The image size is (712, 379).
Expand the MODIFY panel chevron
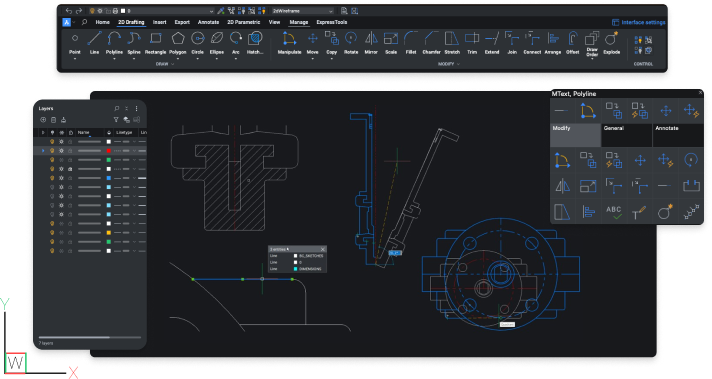[x=458, y=64]
